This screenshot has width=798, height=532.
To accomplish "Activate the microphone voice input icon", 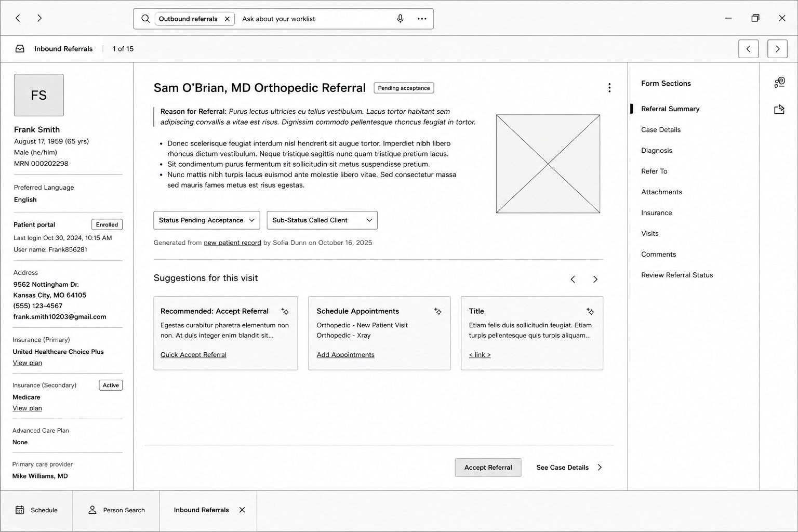I will point(400,19).
